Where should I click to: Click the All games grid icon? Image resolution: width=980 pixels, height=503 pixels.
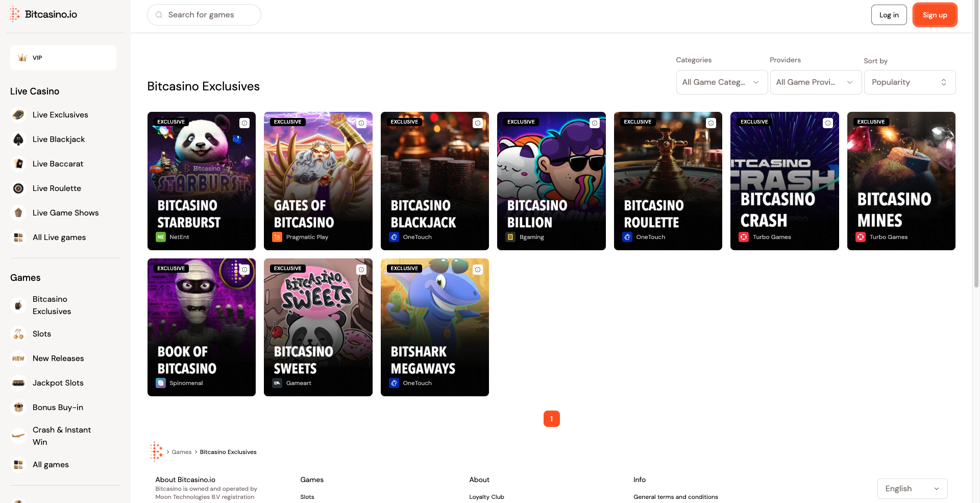click(18, 465)
